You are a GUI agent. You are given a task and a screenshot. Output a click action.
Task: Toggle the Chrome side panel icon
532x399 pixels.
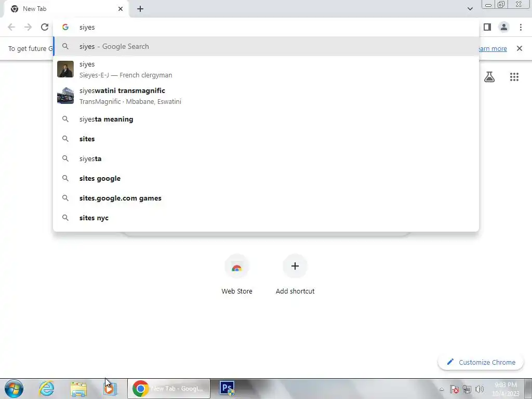(487, 27)
